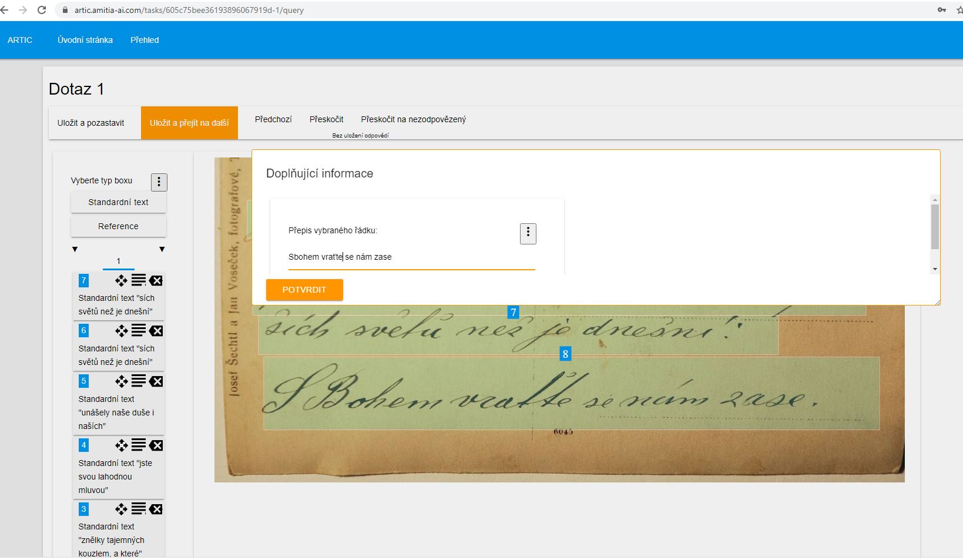Go to Předchozí query

(x=273, y=119)
